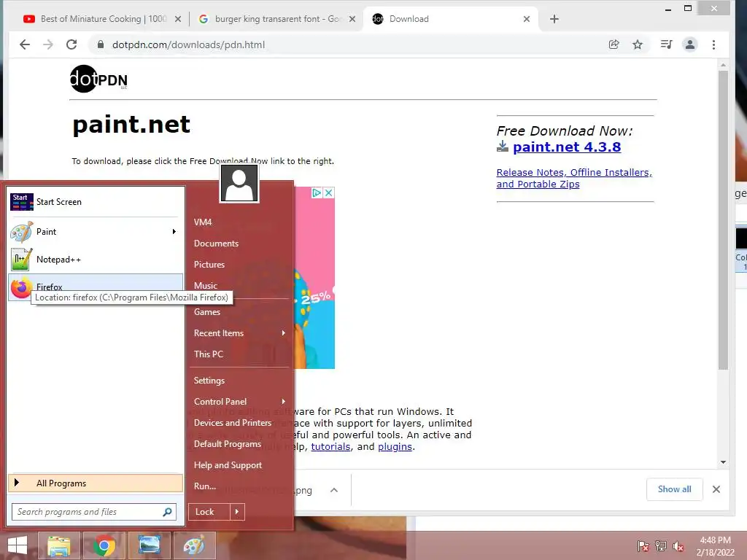Bookmark this page star icon
The width and height of the screenshot is (747, 560).
[x=638, y=44]
